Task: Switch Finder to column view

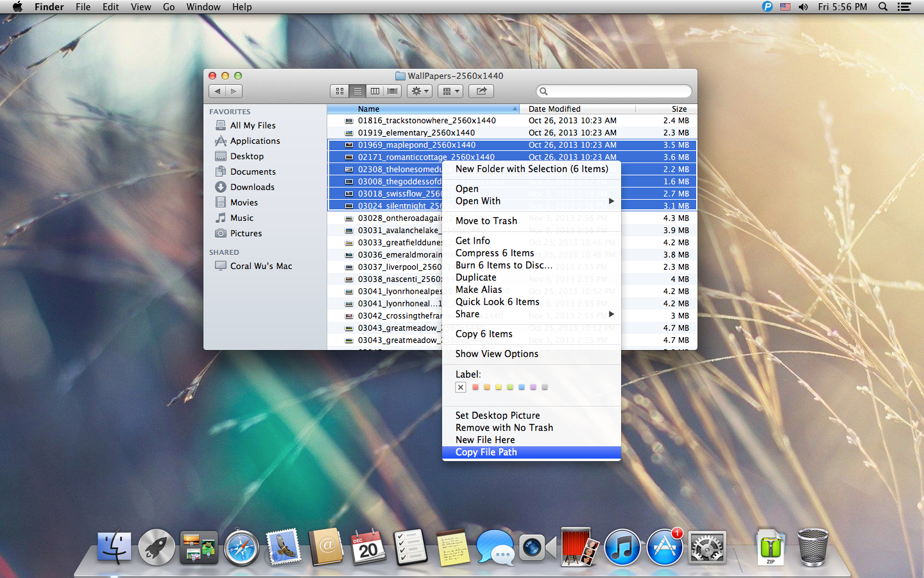Action: click(x=375, y=91)
